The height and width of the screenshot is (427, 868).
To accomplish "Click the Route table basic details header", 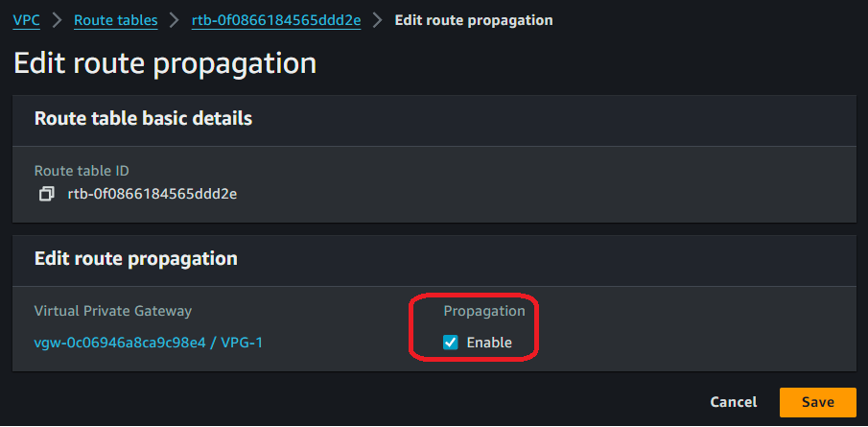I will click(143, 119).
